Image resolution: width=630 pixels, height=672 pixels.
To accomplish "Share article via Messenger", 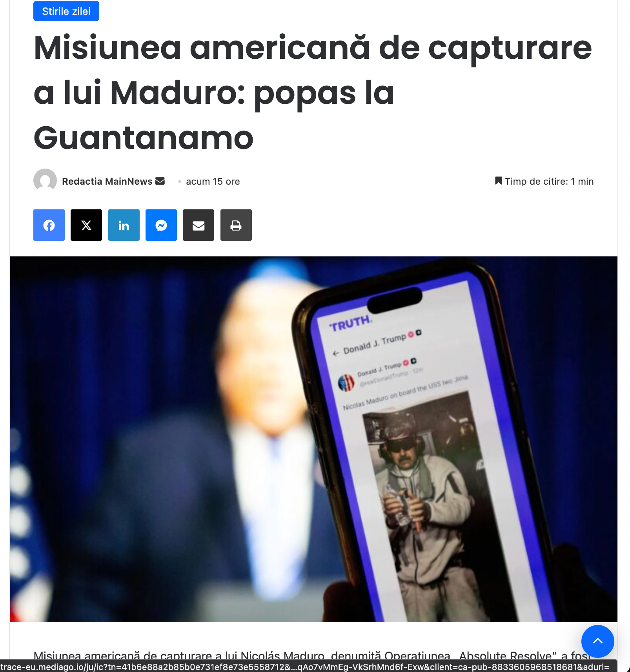I will point(161,225).
